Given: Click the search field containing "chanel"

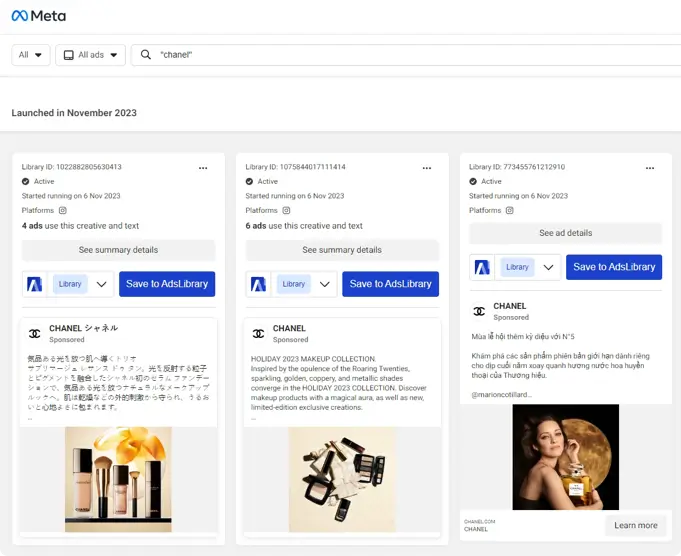Looking at the screenshot, I should 408,55.
